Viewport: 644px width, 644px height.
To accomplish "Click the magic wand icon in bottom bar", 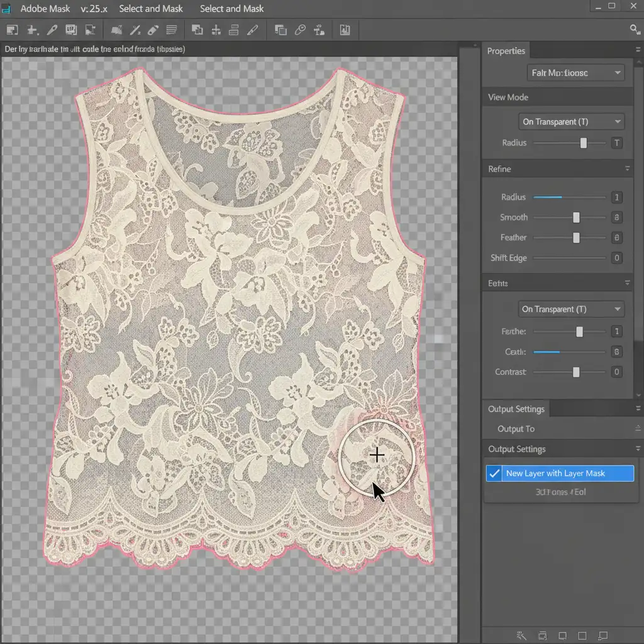I will (x=521, y=635).
